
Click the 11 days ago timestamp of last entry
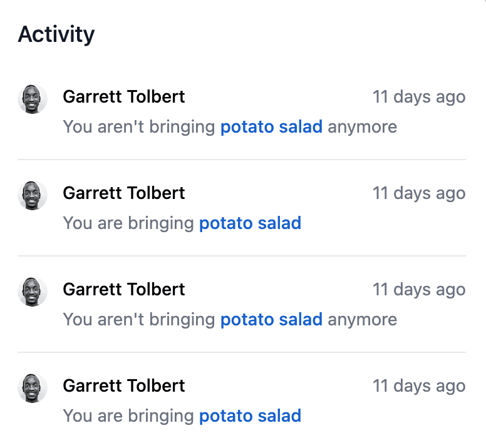point(419,386)
